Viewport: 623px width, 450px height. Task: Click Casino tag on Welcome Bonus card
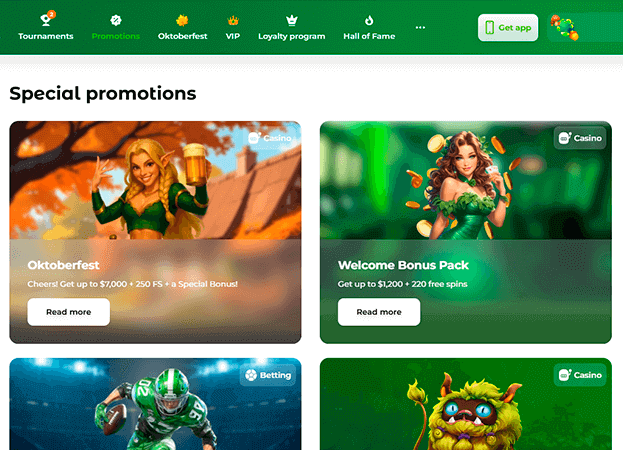pyautogui.click(x=580, y=138)
